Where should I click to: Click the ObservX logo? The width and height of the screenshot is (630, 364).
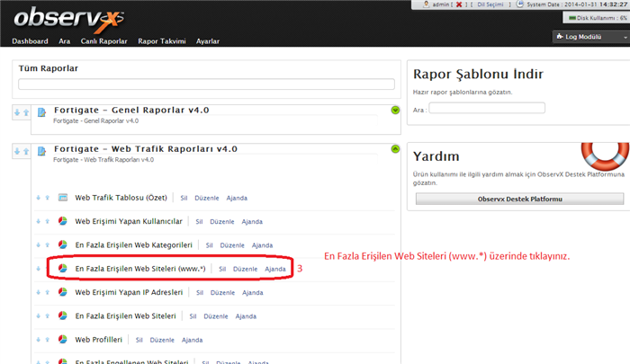point(69,19)
